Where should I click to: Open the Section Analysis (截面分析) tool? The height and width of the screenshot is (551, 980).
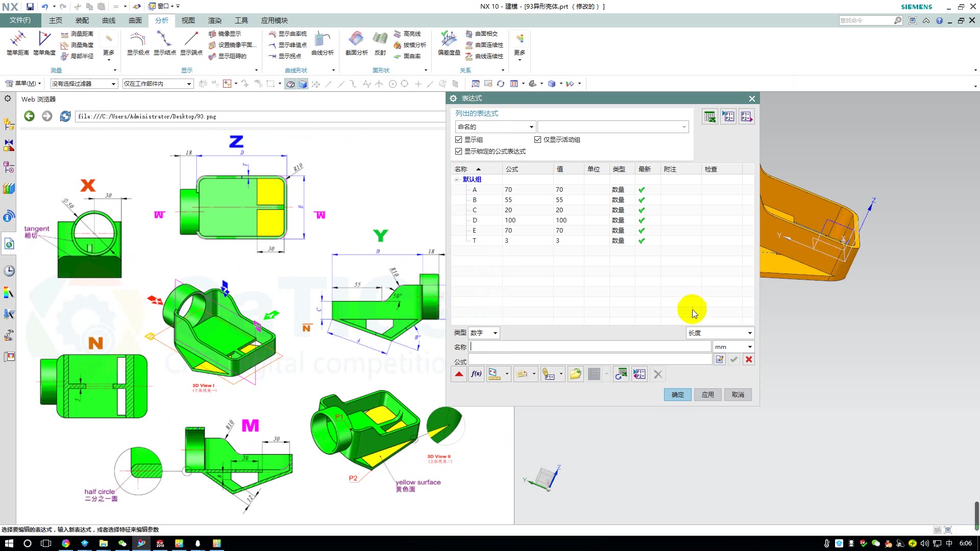[356, 42]
